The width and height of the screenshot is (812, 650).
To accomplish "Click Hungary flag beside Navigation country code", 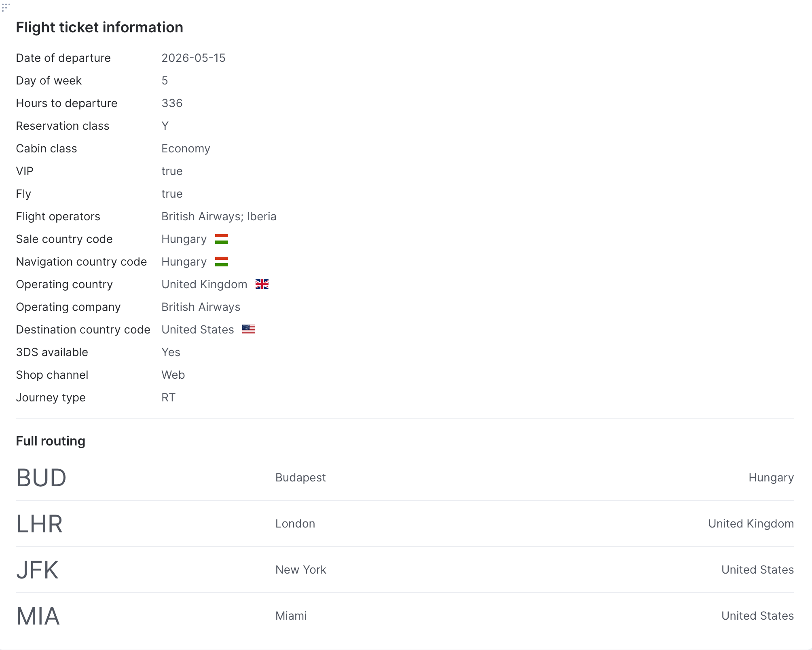I will point(221,262).
